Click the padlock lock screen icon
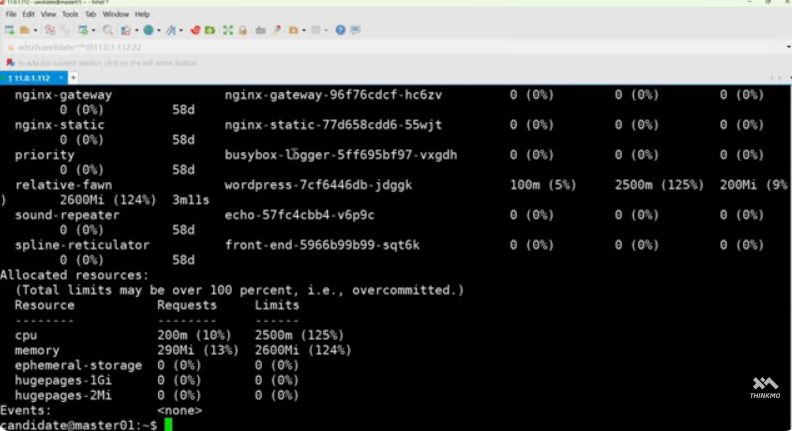Image resolution: width=792 pixels, height=431 pixels. click(x=242, y=31)
